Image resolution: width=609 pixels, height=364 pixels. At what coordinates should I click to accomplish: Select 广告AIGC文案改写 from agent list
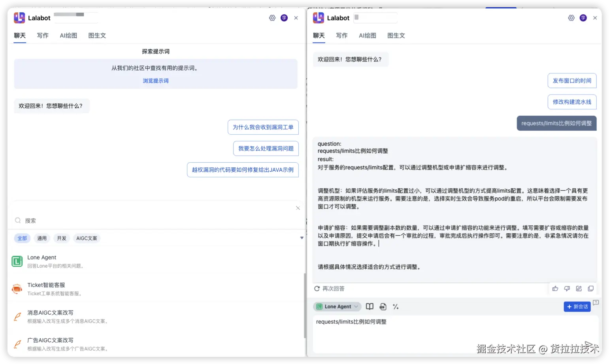(x=156, y=344)
